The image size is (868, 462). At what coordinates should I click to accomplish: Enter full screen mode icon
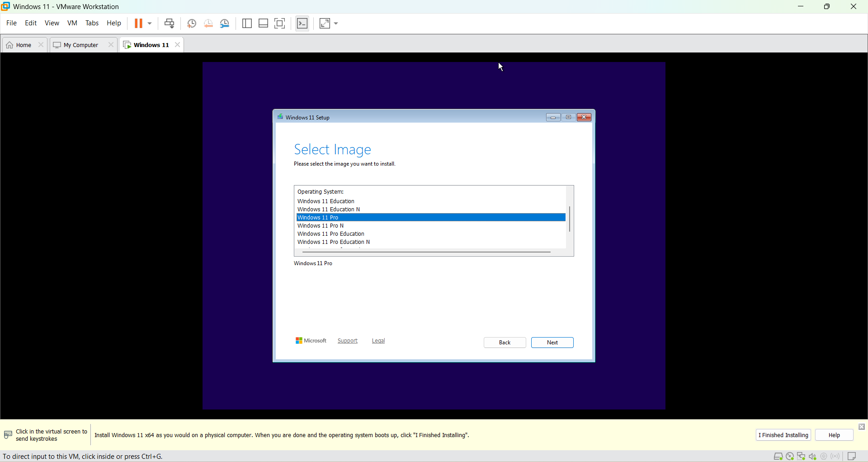coord(280,24)
